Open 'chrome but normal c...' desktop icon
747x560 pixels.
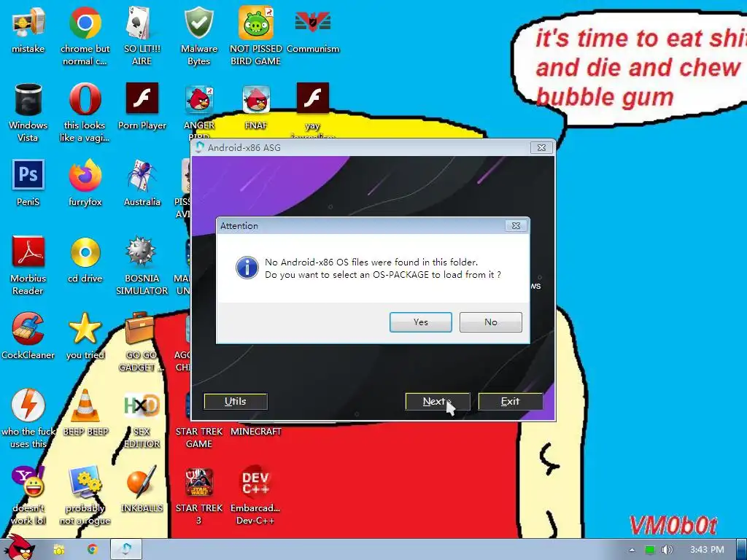coord(85,36)
